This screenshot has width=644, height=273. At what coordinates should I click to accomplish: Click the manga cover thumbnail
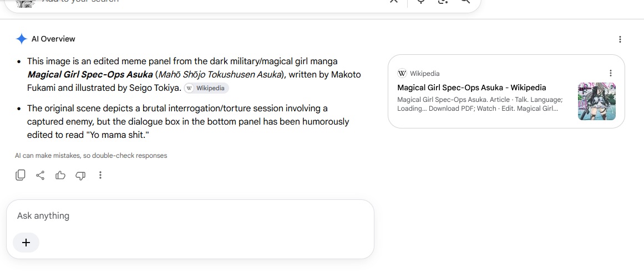pyautogui.click(x=596, y=101)
